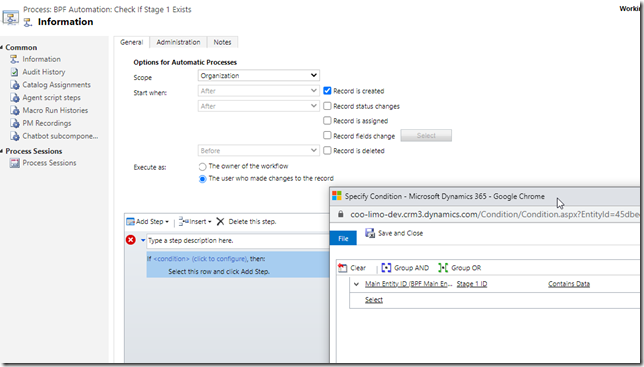This screenshot has width=644, height=367.
Task: Click the Chrome address bar URL
Action: (494, 214)
